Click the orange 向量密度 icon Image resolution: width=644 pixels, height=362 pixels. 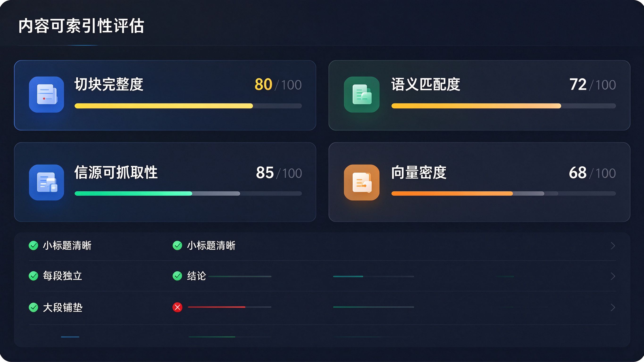(361, 182)
